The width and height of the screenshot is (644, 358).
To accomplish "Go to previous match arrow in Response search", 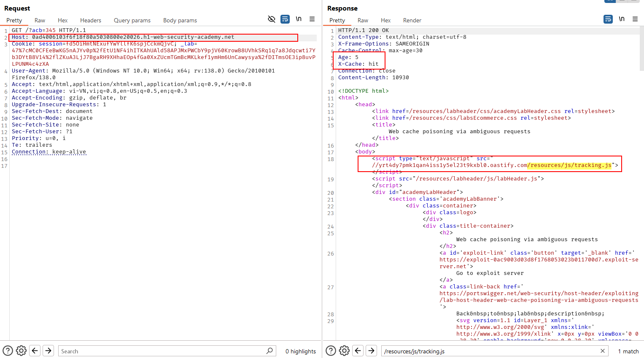I will 358,351.
